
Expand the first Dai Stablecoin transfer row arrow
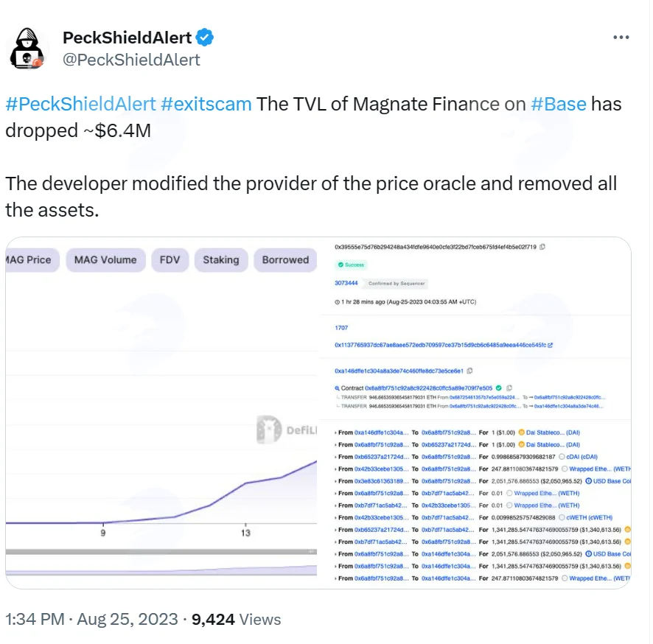(x=335, y=433)
